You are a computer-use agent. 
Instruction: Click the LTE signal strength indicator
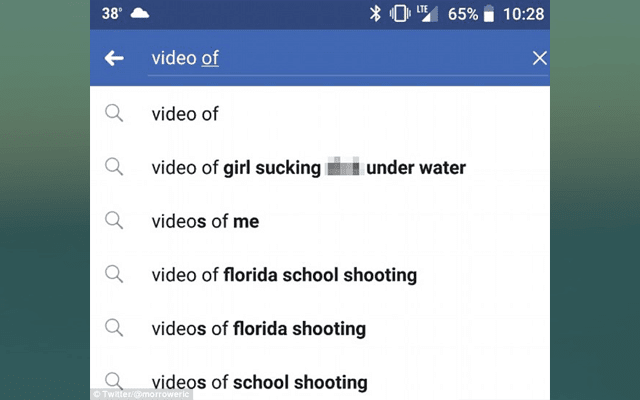point(427,14)
